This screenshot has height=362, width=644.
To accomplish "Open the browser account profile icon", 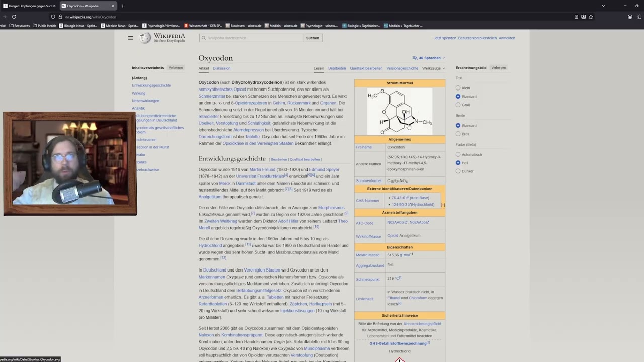I will pos(630,17).
